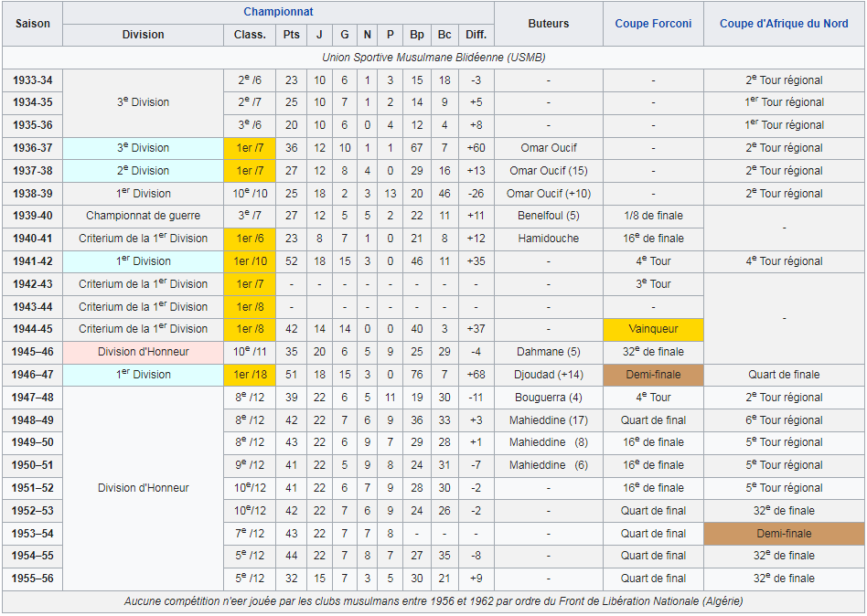Click the Bp sub-header
Viewport: 867px width, 616px height.
coord(417,34)
